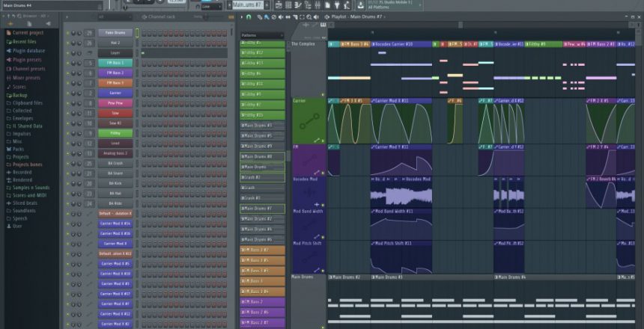Open the Channel rack title options
This screenshot has width=644, height=329.
pos(159,16)
